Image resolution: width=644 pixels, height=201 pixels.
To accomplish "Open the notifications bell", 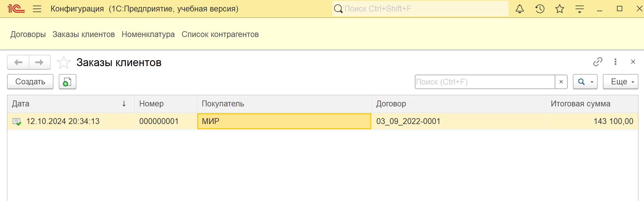I will click(520, 9).
